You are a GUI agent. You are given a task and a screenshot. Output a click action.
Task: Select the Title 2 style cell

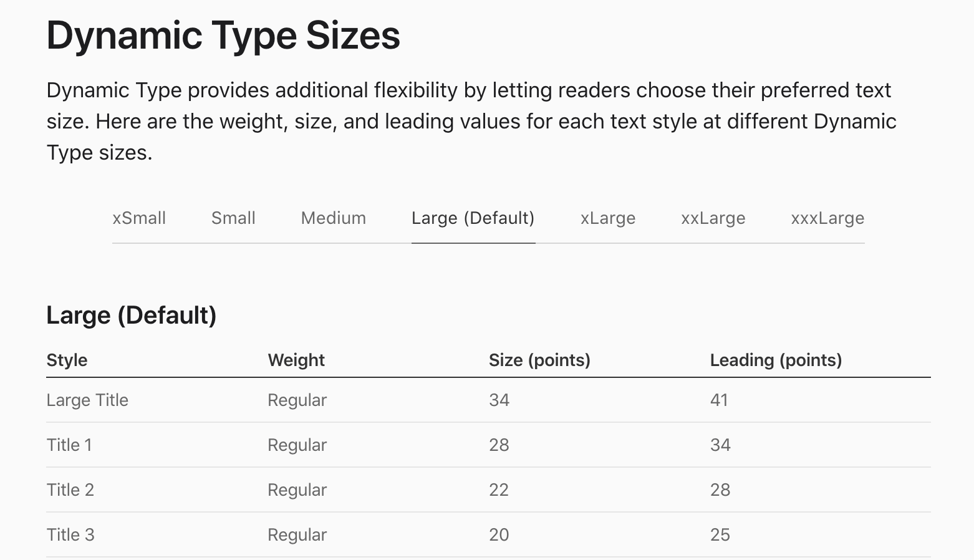pyautogui.click(x=70, y=490)
